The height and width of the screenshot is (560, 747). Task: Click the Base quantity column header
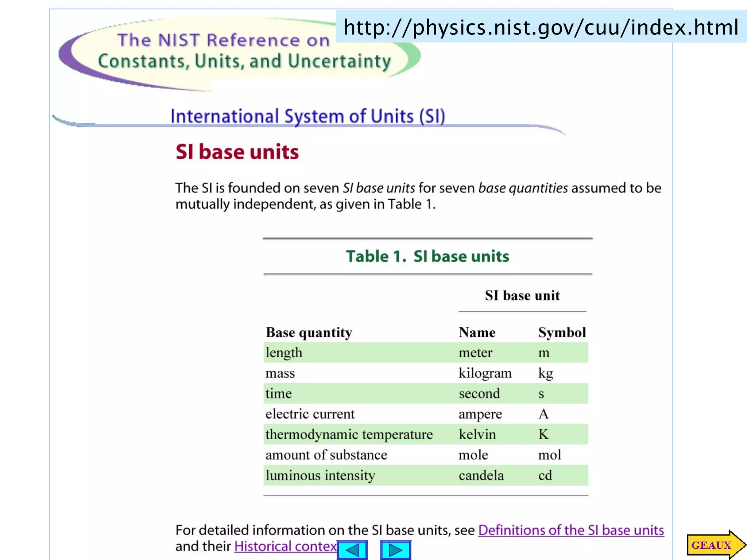pos(309,332)
